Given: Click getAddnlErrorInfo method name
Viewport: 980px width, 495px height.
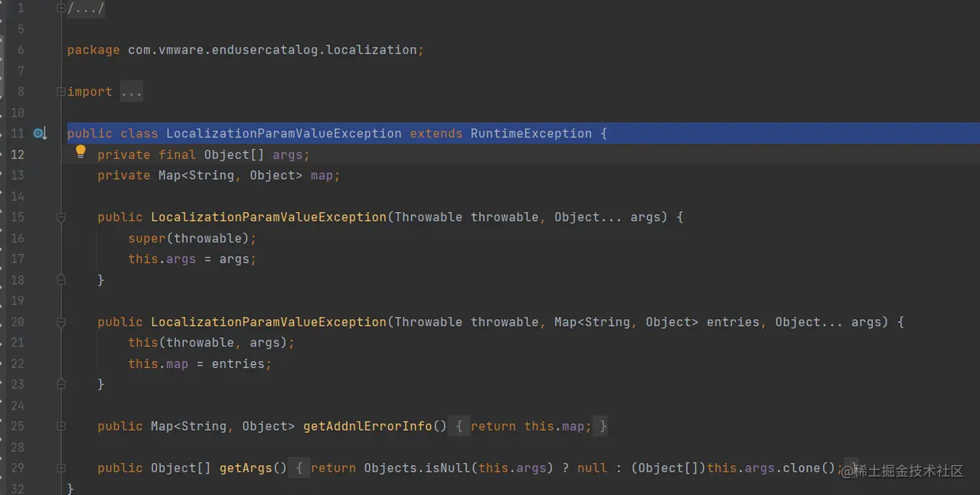Looking at the screenshot, I should (x=367, y=426).
